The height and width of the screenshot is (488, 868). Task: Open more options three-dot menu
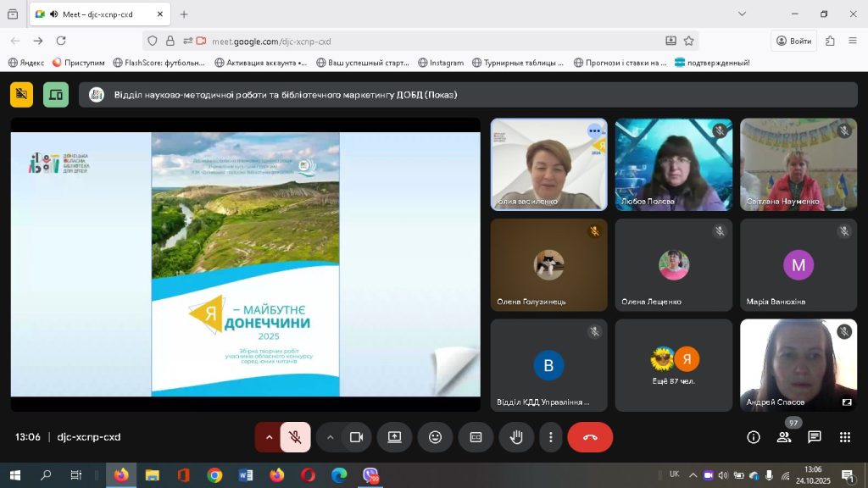click(551, 437)
